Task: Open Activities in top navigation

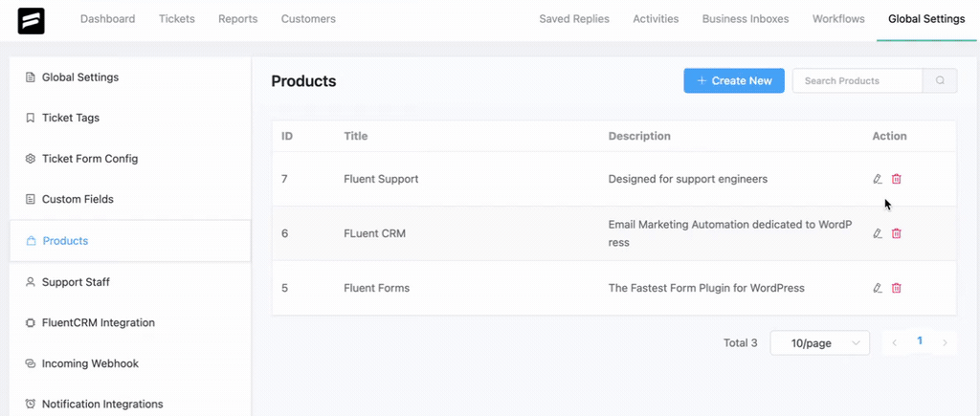Action: (656, 19)
